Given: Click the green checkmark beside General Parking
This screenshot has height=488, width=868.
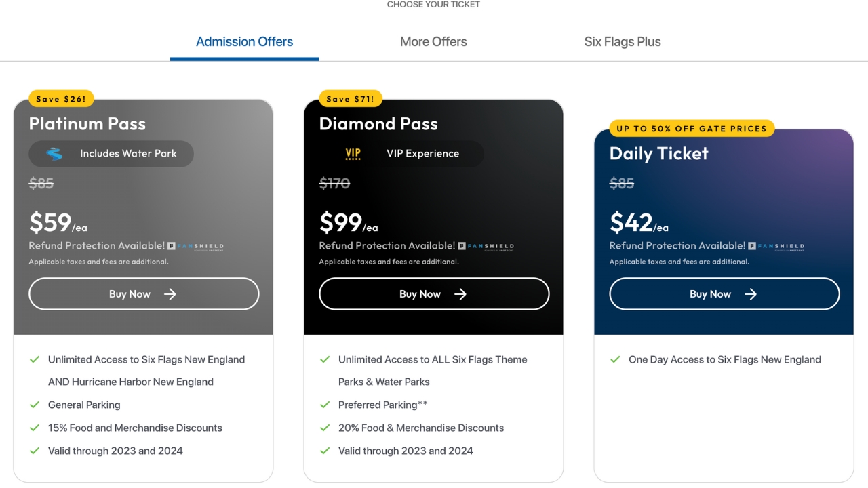Looking at the screenshot, I should [35, 405].
